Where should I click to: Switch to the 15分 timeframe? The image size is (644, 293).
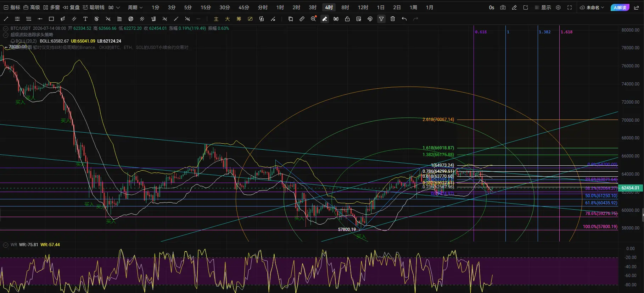206,7
